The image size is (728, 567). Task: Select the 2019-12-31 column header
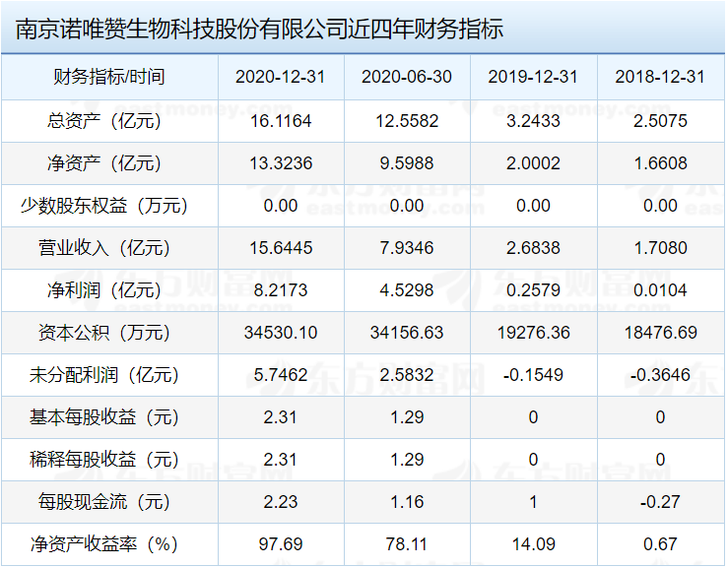[x=533, y=78]
